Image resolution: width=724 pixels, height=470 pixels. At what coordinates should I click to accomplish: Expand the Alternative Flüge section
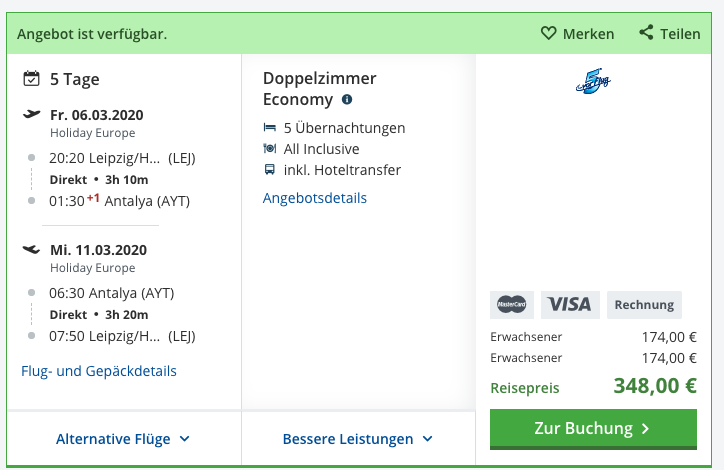123,439
